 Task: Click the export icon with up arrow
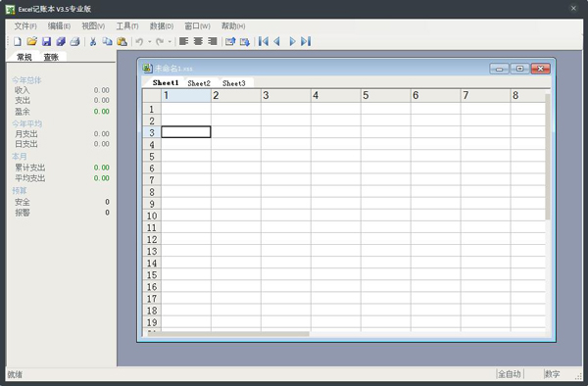pos(230,41)
